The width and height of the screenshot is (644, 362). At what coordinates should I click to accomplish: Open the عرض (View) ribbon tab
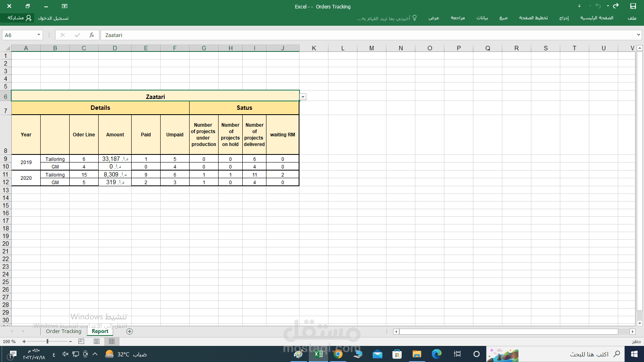tap(433, 18)
